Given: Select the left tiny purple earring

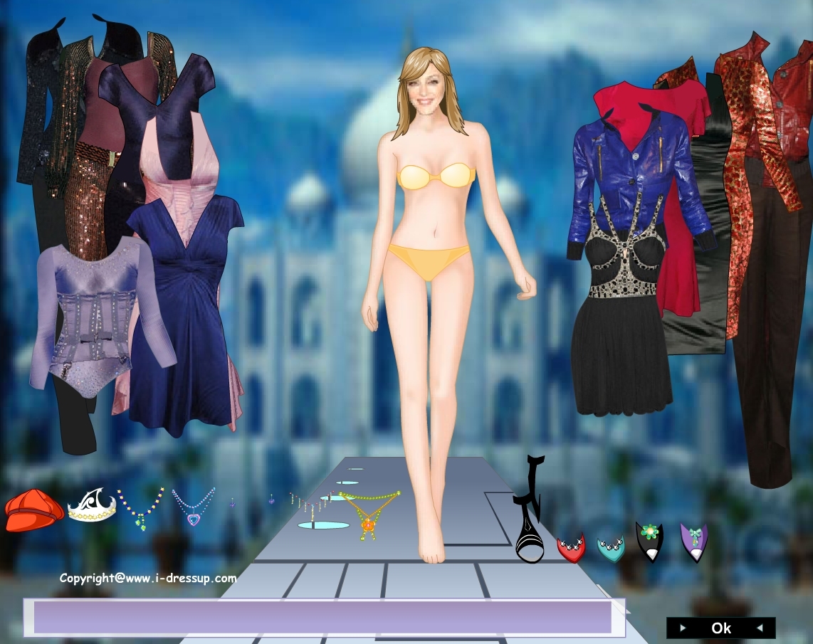Looking at the screenshot, I should 232,502.
